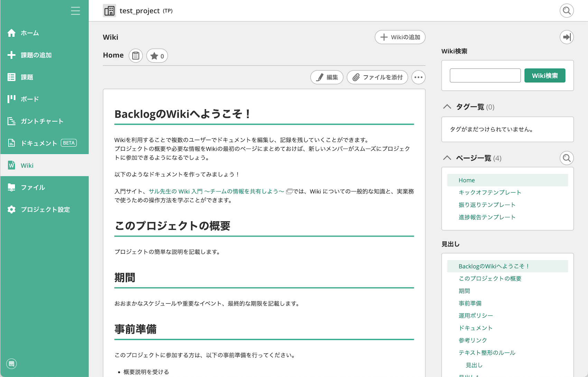This screenshot has height=377, width=588.
Task: Click the Wikiの追加 button
Action: (400, 37)
